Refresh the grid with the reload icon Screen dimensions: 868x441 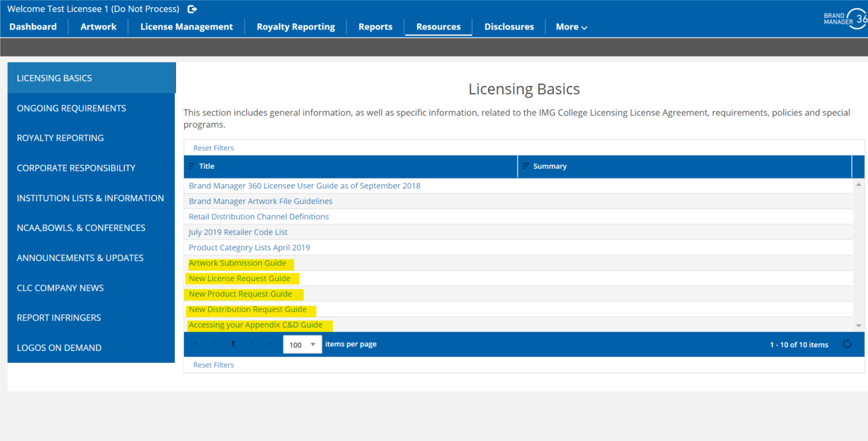coord(847,344)
